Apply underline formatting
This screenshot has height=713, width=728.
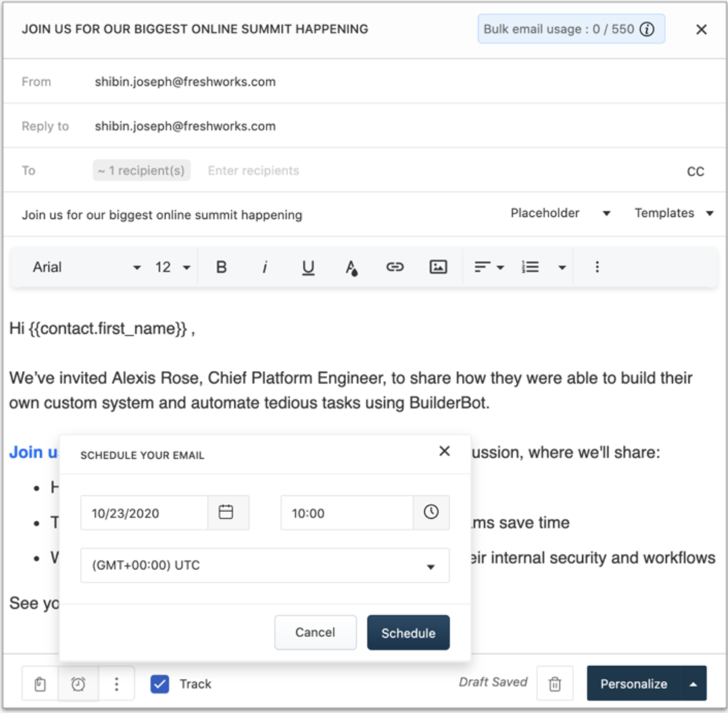[x=308, y=267]
